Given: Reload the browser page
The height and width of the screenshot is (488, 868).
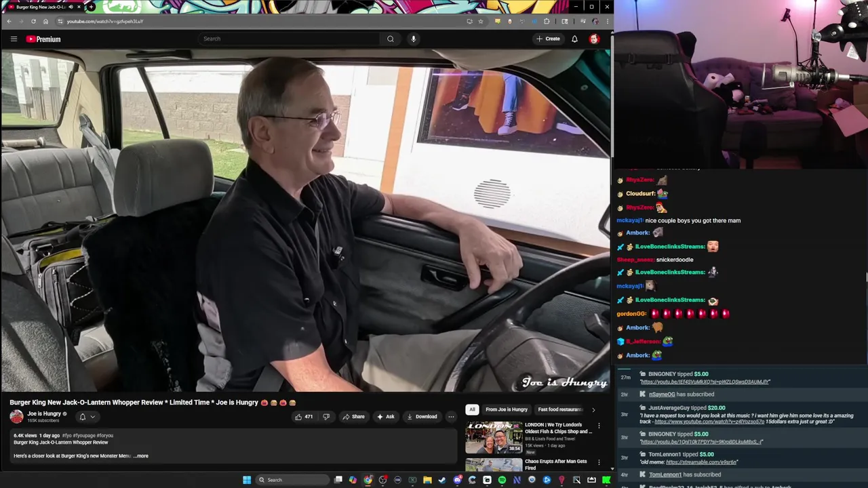Looking at the screenshot, I should tap(33, 21).
